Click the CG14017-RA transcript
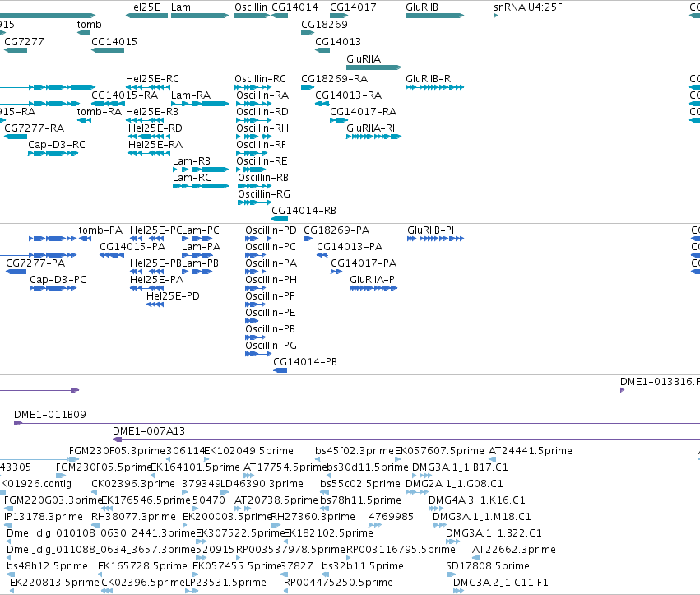 [339, 120]
